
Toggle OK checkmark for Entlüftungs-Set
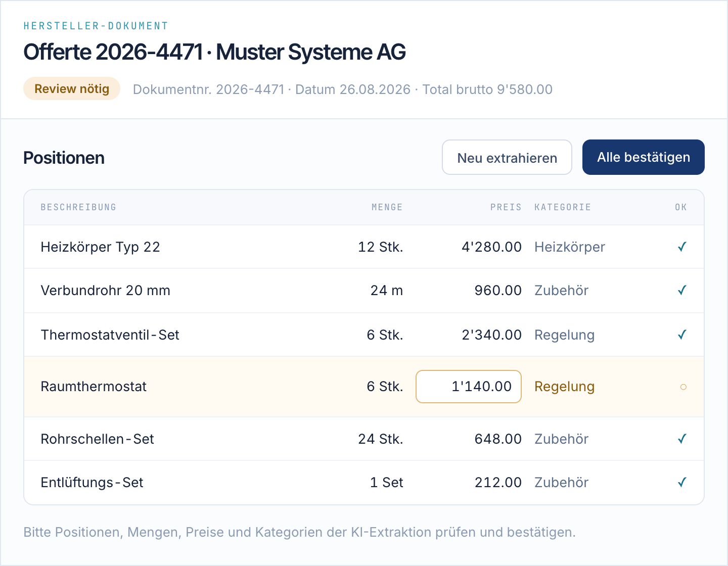coord(682,482)
